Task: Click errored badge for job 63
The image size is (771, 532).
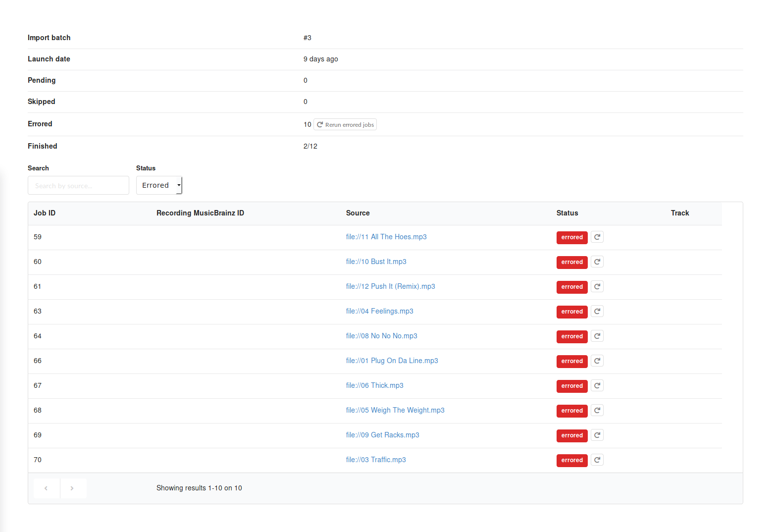Action: pos(572,312)
